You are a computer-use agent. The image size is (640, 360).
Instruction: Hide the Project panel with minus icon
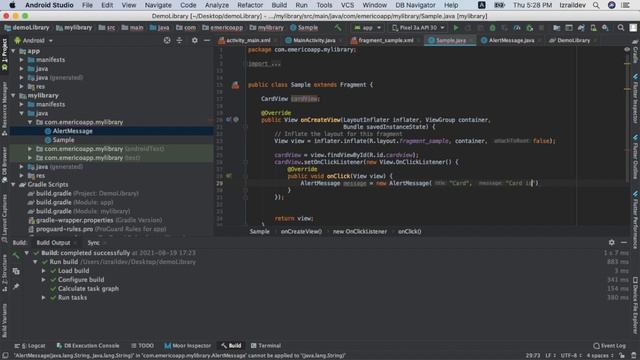pos(207,40)
